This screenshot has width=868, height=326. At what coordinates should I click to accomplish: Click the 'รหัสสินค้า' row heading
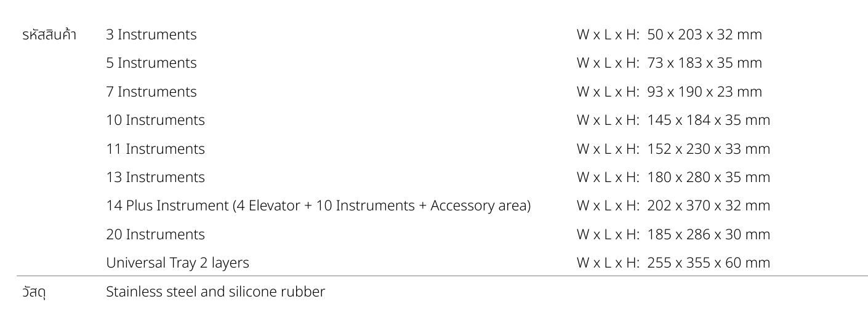tap(49, 35)
